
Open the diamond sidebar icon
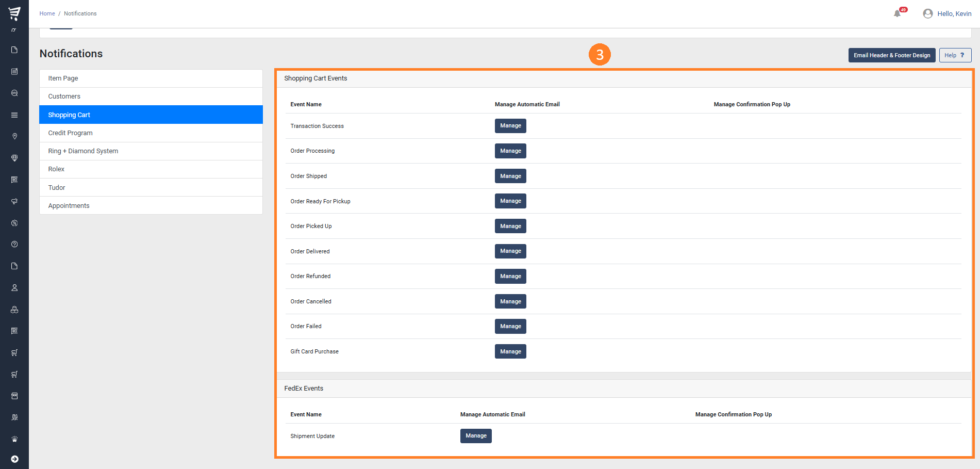click(14, 158)
